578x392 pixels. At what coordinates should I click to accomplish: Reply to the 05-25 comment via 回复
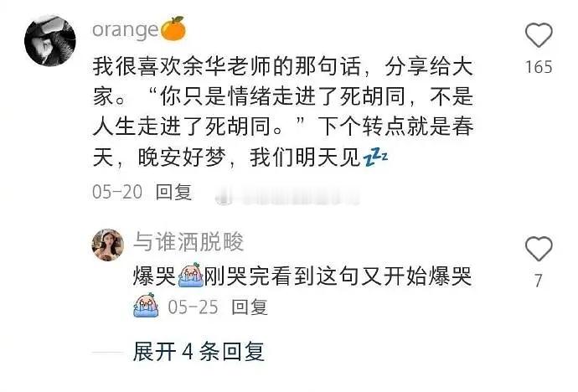coord(250,307)
